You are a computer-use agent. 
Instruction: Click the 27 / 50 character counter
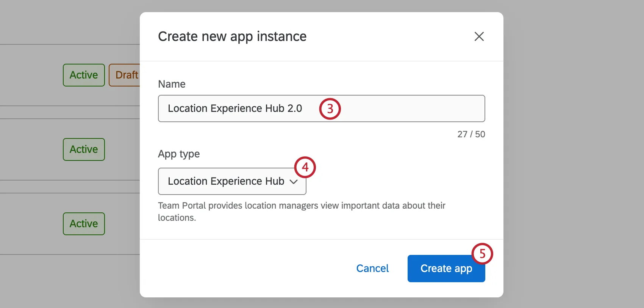[471, 134]
